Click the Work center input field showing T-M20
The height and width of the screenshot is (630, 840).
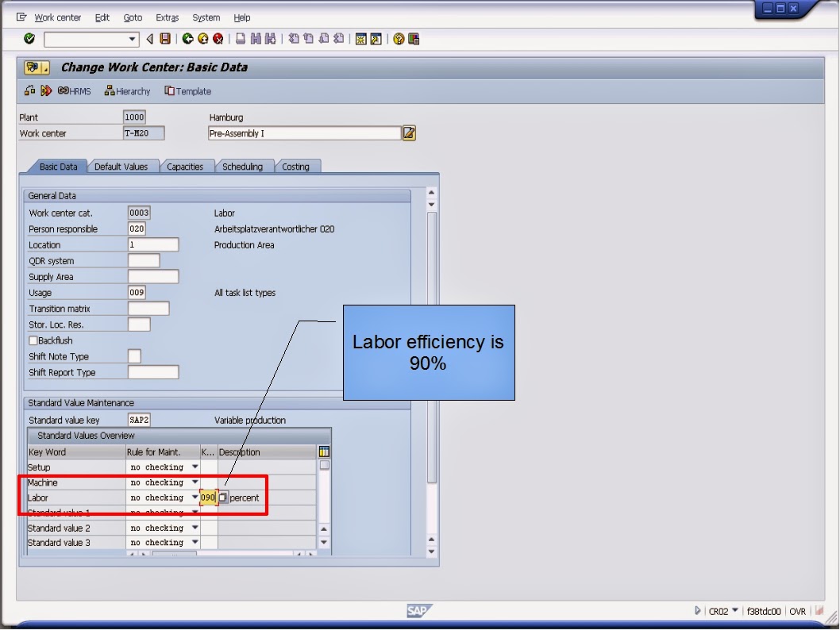pos(145,133)
